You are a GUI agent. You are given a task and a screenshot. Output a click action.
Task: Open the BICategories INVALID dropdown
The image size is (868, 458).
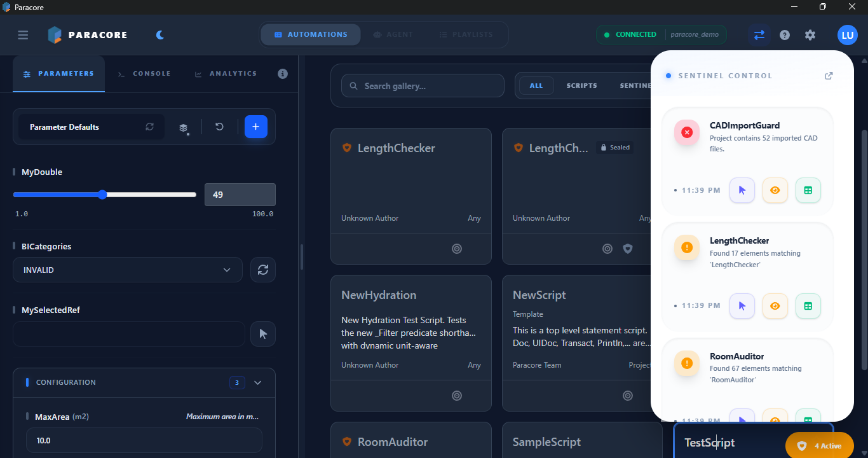pos(127,270)
